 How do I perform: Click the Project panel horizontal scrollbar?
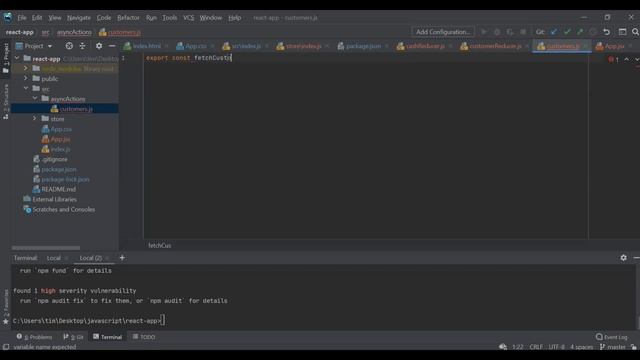tap(46, 248)
